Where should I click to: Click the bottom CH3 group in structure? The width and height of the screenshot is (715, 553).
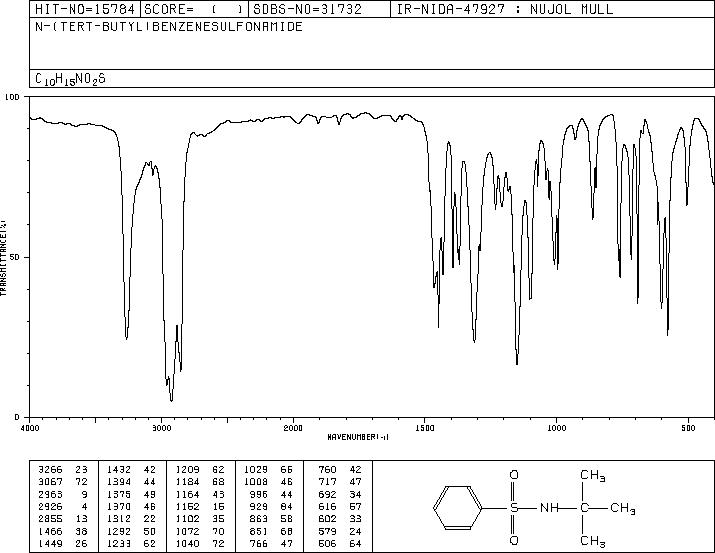point(593,541)
